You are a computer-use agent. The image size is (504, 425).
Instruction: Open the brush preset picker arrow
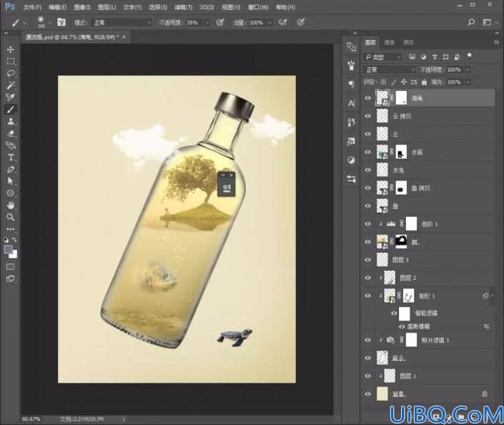(49, 23)
